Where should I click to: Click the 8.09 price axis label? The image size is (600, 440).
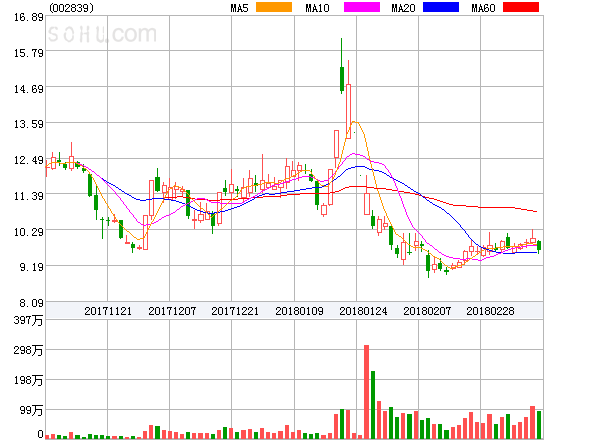31,303
